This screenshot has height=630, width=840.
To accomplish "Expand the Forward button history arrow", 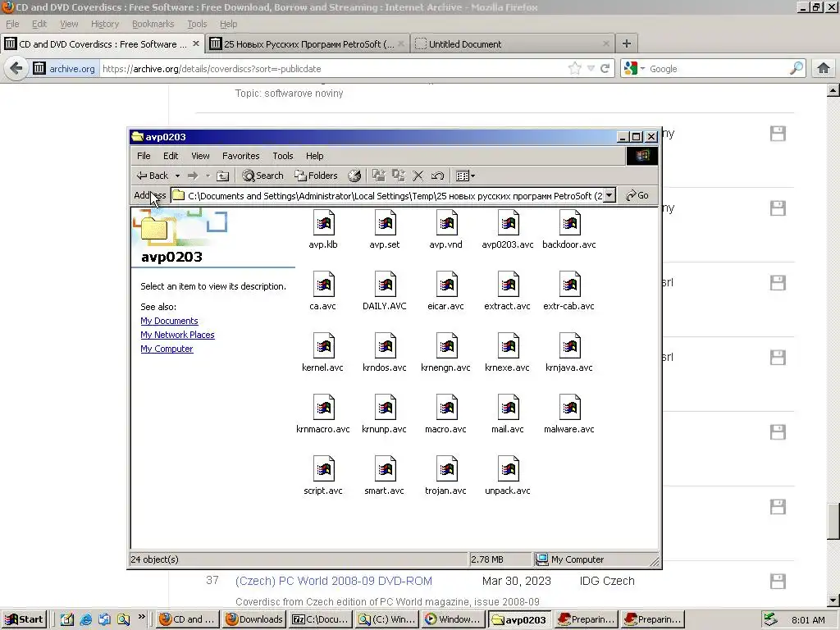I will (x=208, y=176).
